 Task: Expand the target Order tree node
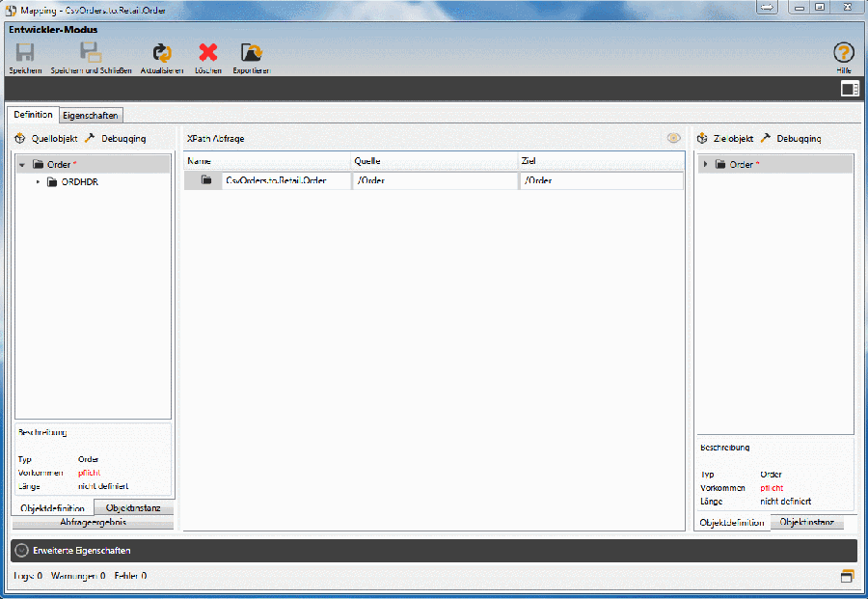[706, 165]
